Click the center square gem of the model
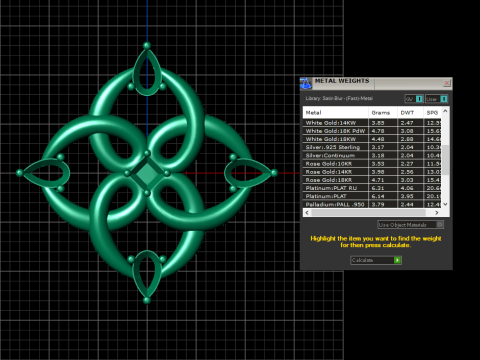The height and width of the screenshot is (360, 480). pos(147,173)
